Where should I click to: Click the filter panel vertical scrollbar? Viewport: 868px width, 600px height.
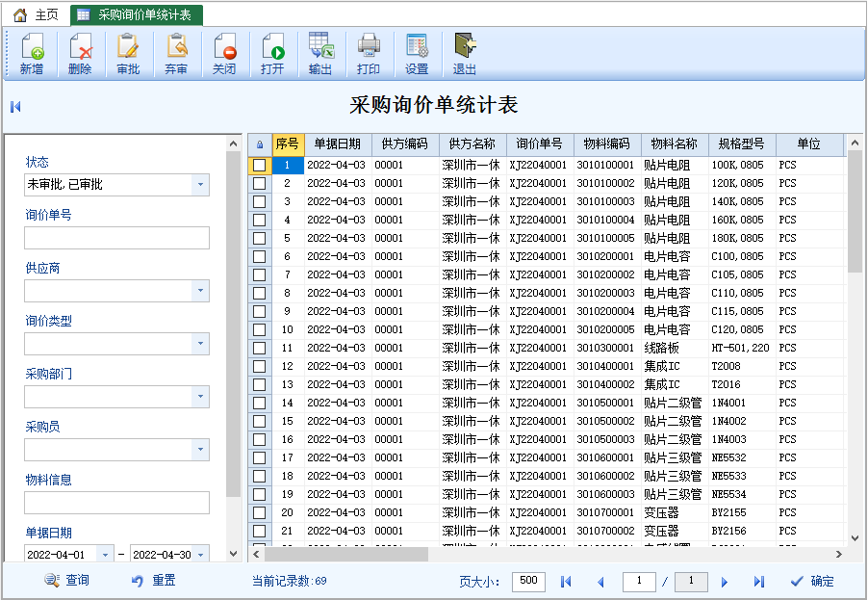[233, 325]
